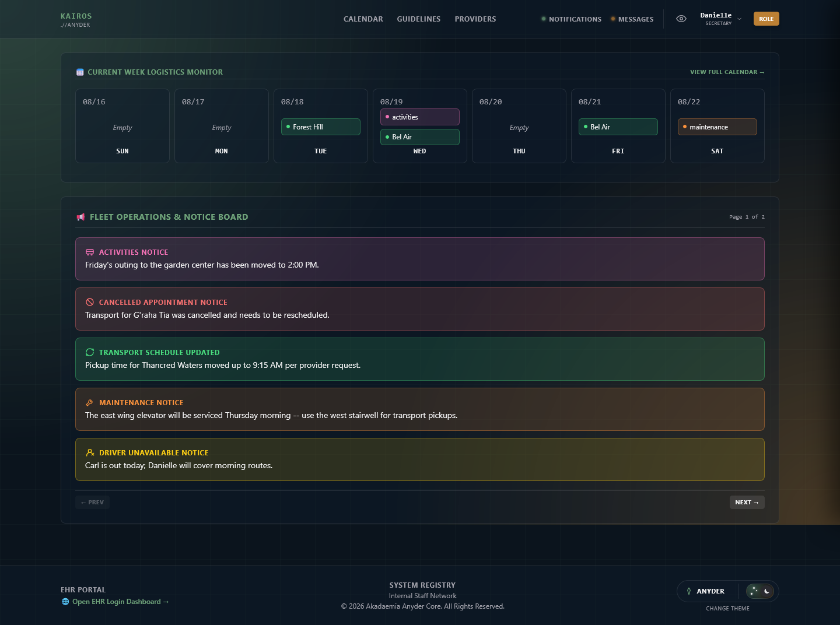Click the calendar icon beside Current Week Logistics Monitor
The image size is (840, 625).
tap(80, 72)
